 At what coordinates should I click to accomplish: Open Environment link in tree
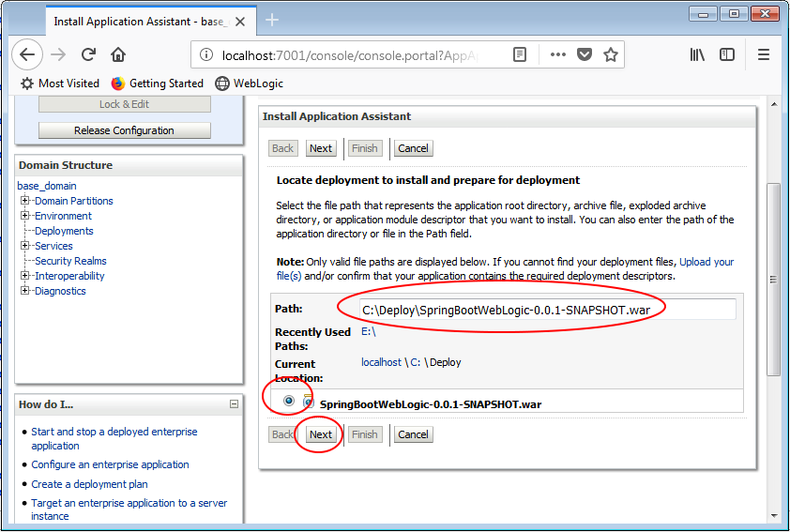63,216
